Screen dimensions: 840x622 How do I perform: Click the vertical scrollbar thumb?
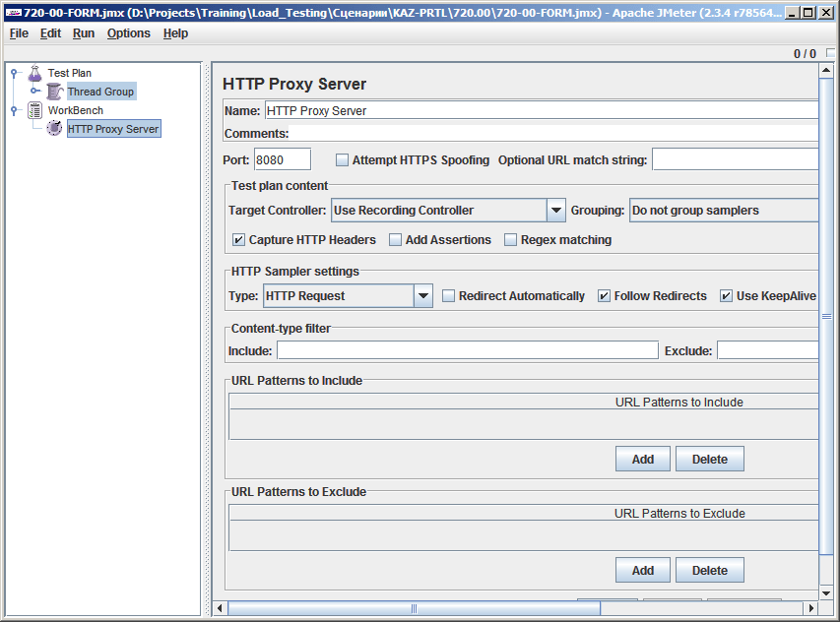click(x=826, y=315)
